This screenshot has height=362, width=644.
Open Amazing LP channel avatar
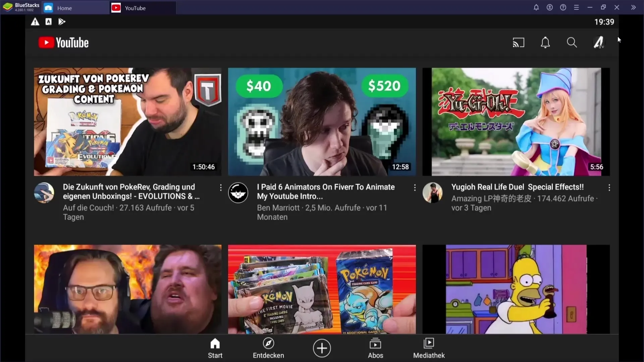[x=432, y=193]
